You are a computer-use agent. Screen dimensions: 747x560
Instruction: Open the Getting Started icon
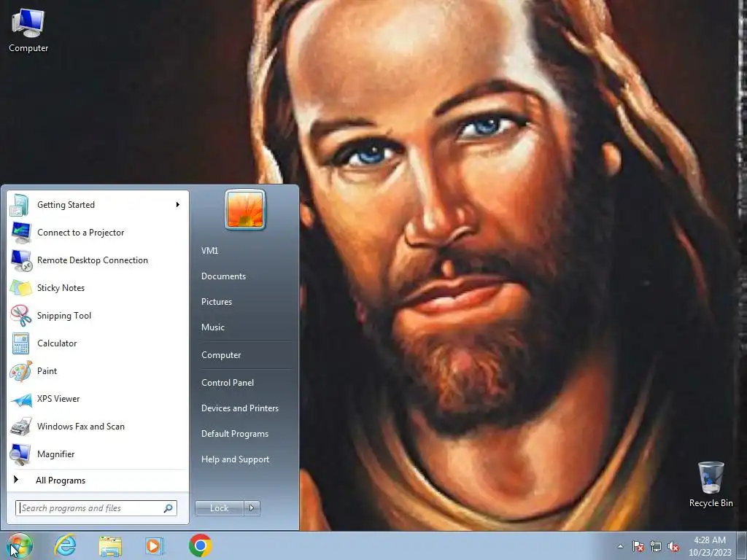(20, 205)
